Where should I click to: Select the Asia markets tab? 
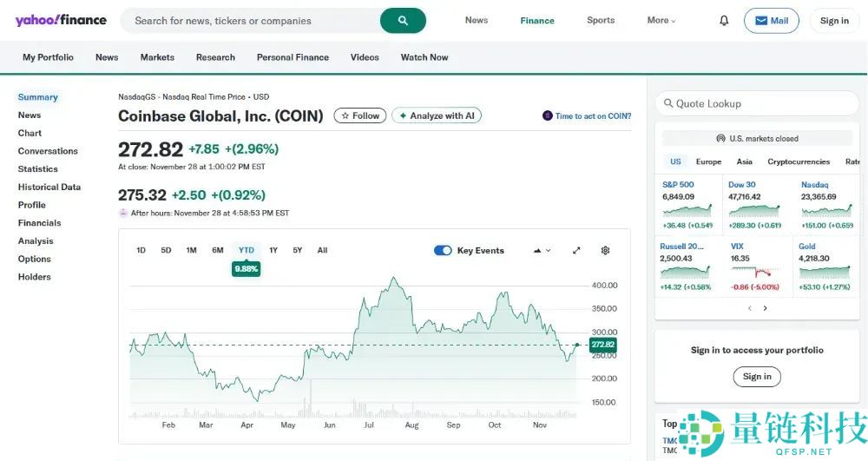point(745,161)
